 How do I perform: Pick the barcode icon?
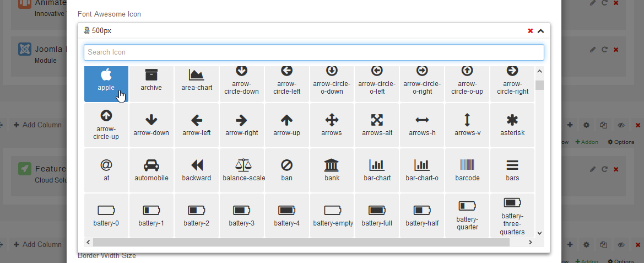pos(467,170)
